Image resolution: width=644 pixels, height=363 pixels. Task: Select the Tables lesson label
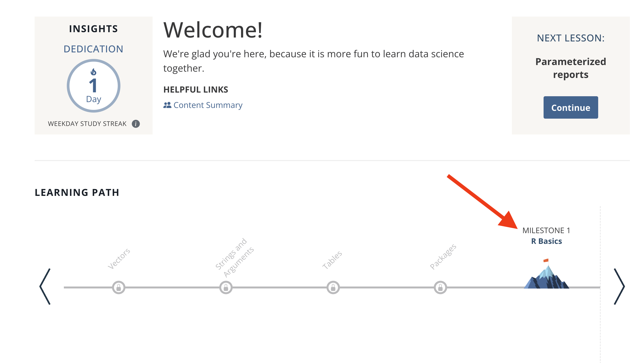point(332,260)
